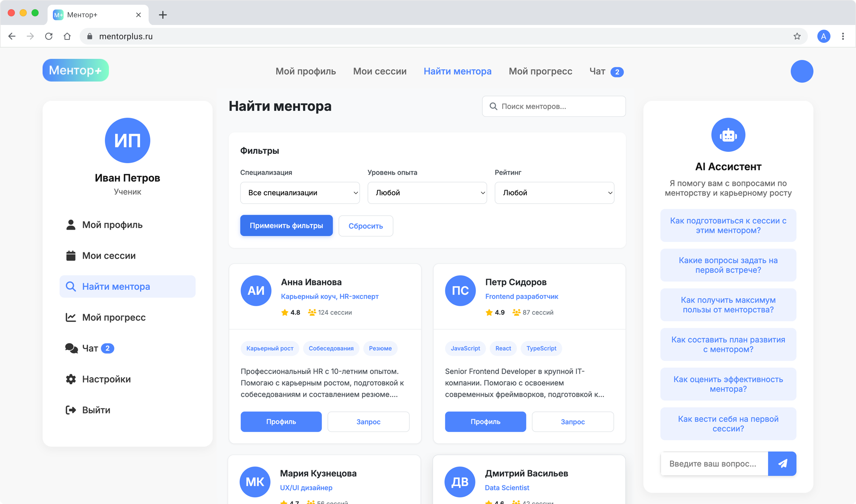This screenshot has height=504, width=856.
Task: Click the chat bubbles icon in sidebar
Action: (x=71, y=348)
